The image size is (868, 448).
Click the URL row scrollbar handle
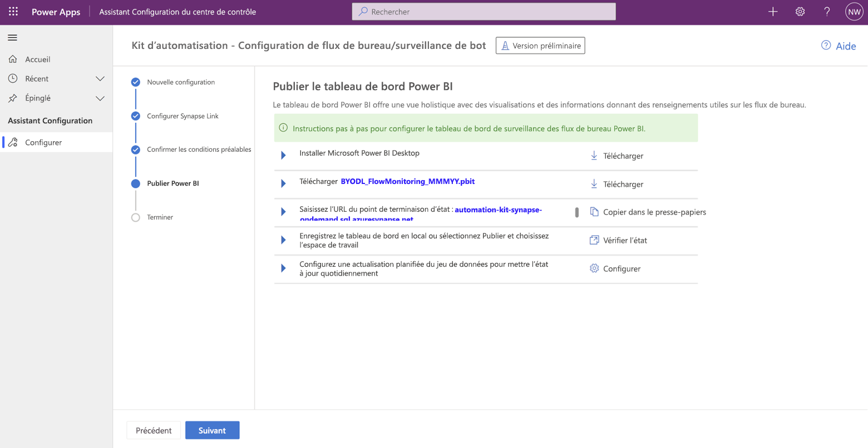(576, 212)
